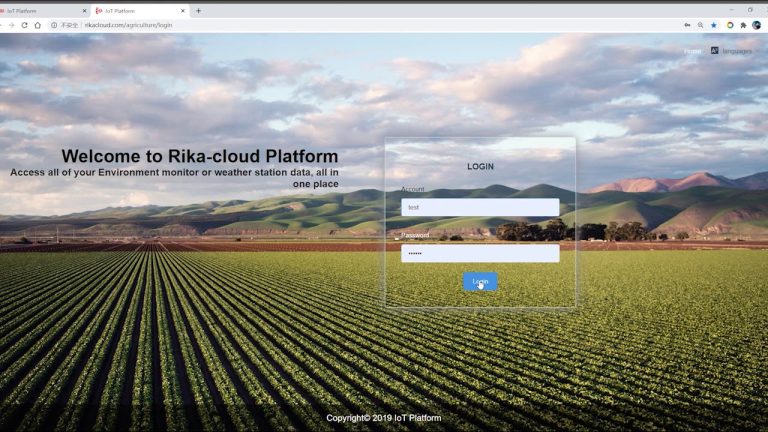Image resolution: width=768 pixels, height=432 pixels.
Task: Reload the page with the refresh icon
Action: coord(24,25)
